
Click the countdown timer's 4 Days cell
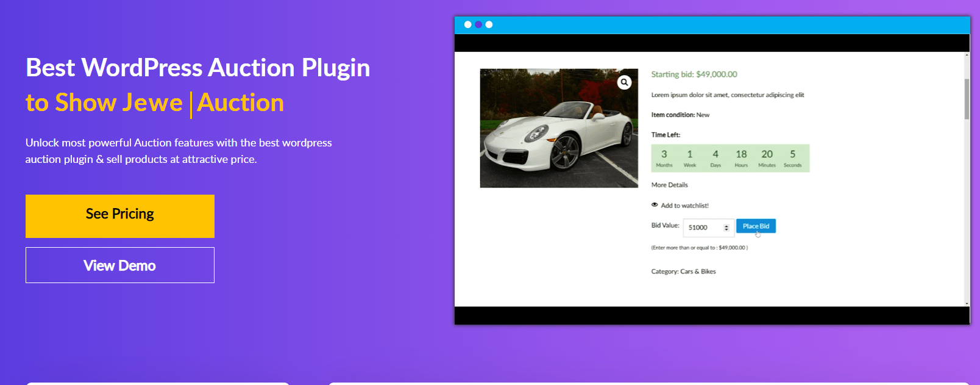pyautogui.click(x=715, y=158)
